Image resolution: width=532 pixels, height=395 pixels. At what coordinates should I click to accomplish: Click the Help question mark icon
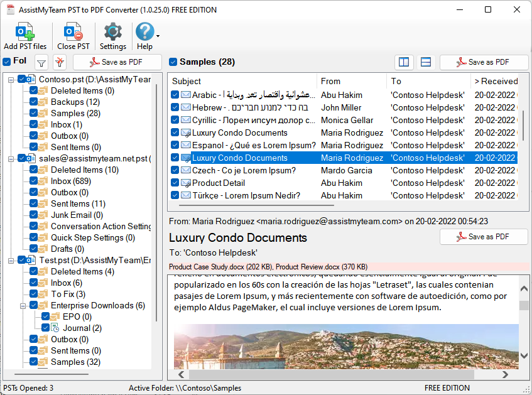[x=144, y=31]
